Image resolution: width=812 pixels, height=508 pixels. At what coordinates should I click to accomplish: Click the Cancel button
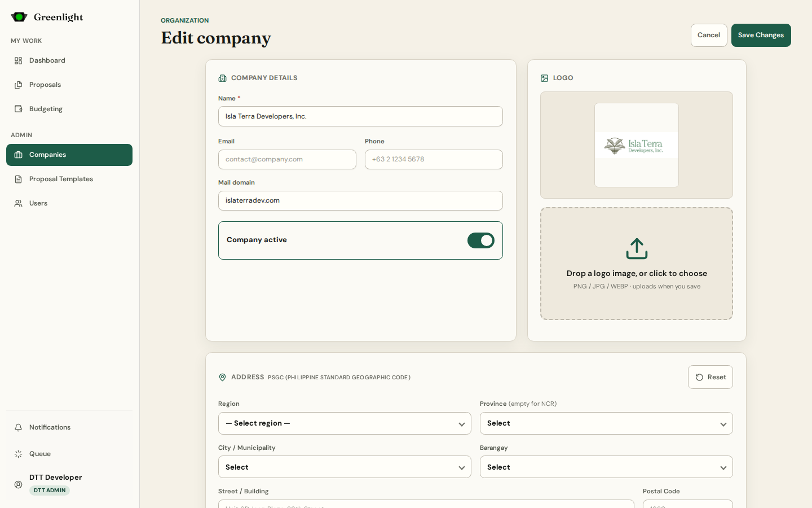(x=709, y=35)
